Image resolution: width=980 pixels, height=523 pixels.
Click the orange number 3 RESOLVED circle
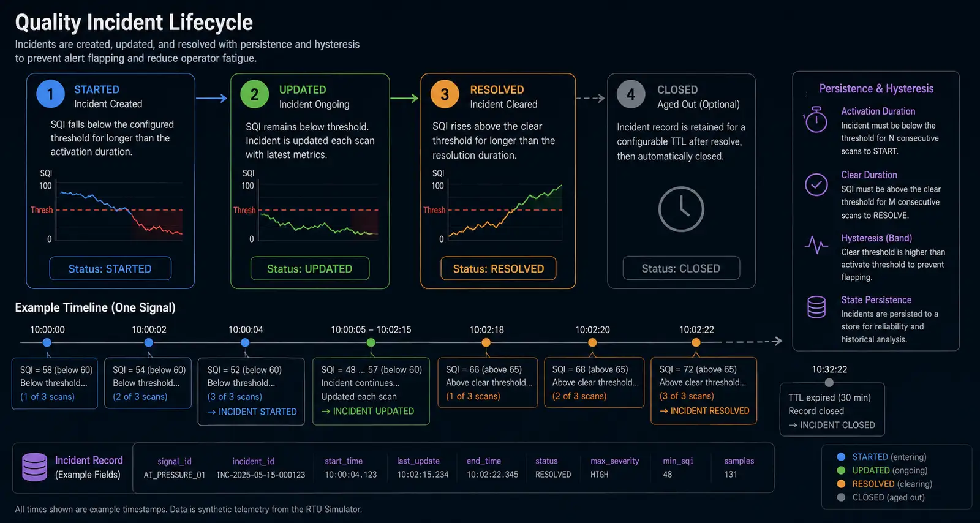tap(445, 94)
